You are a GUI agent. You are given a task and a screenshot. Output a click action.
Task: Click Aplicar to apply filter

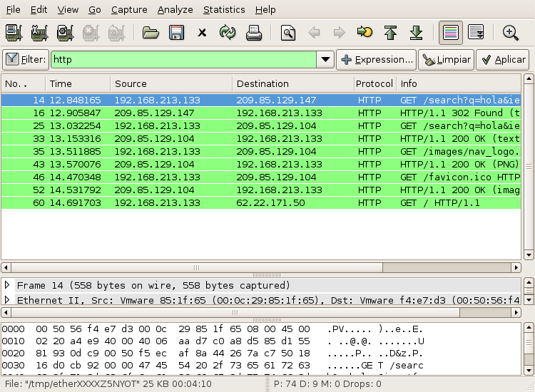click(x=503, y=60)
